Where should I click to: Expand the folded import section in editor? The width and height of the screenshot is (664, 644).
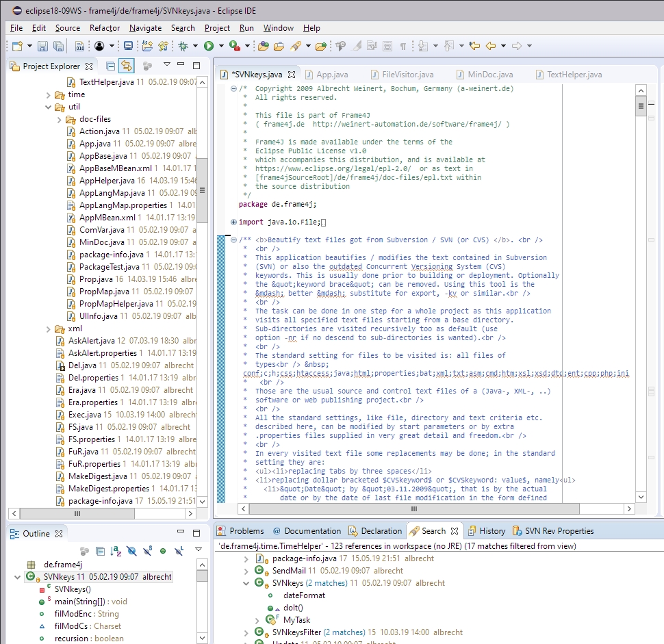233,222
